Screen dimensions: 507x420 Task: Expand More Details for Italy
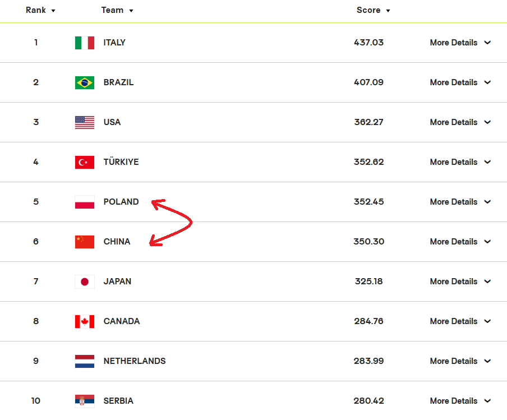coord(460,43)
